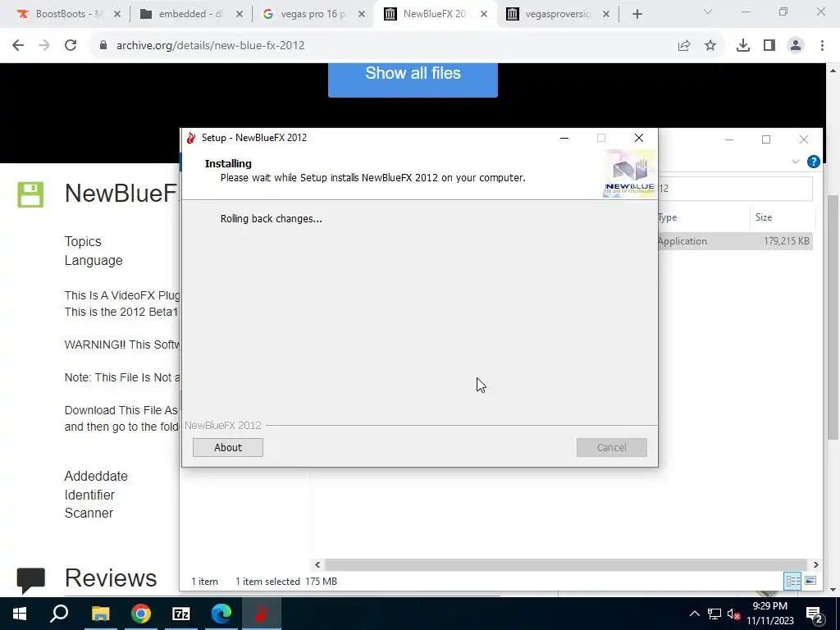
Task: Open the taskbar clock and date
Action: 769,614
